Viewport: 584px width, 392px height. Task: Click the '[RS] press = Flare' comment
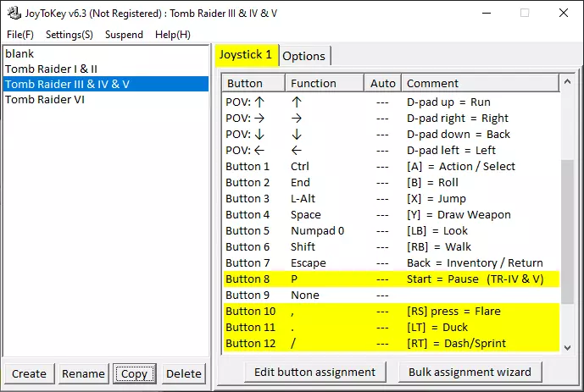(453, 312)
